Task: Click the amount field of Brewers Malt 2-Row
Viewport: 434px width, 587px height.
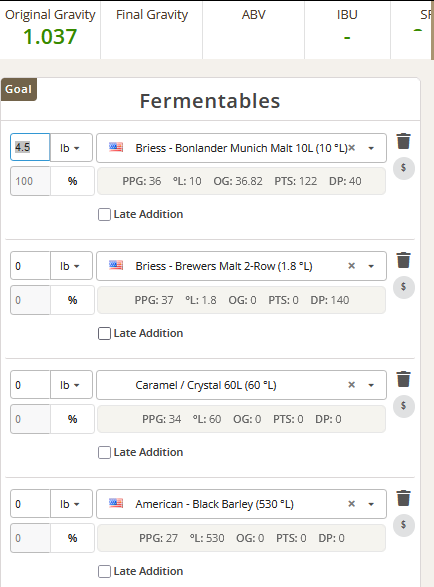Action: (x=30, y=266)
